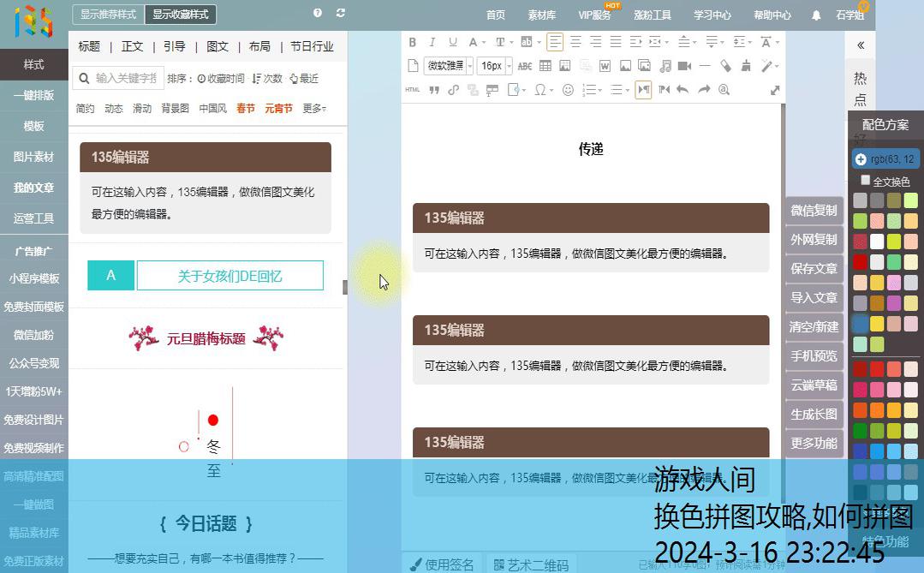Toggle 显示收藏样式 view

pos(181,15)
